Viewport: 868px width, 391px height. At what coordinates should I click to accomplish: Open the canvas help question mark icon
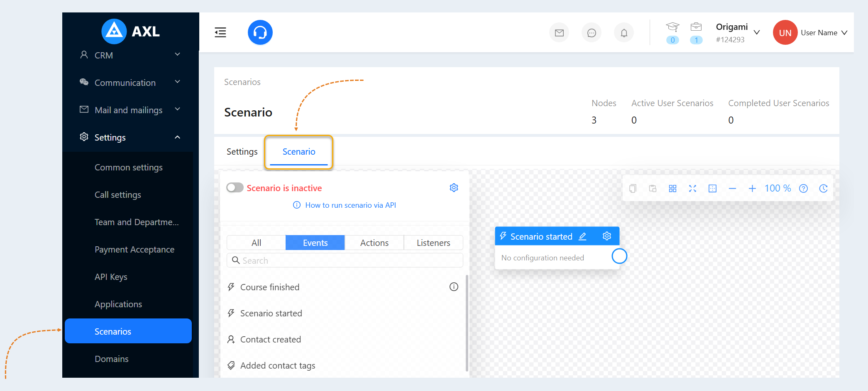[804, 189]
